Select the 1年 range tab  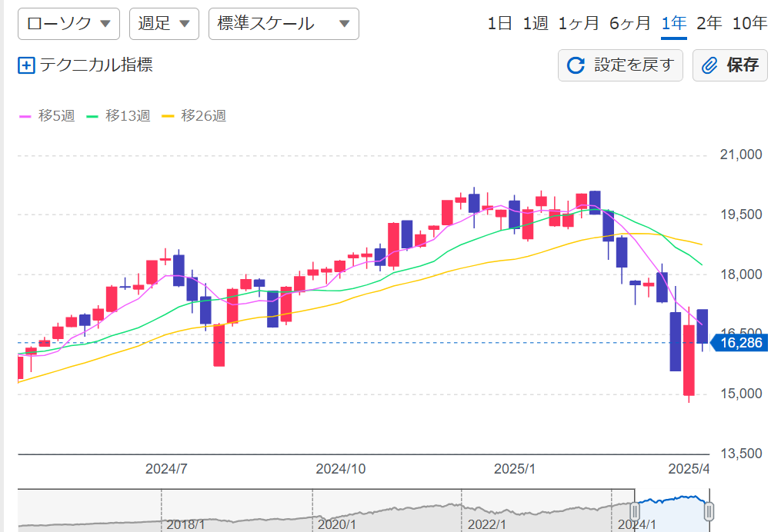(x=674, y=23)
